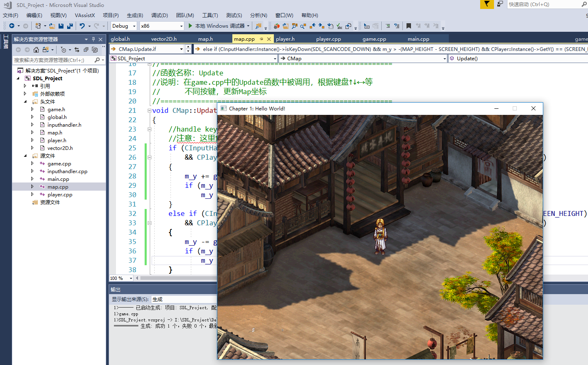Image resolution: width=588 pixels, height=365 pixels.
Task: Collapse all nodes in Solution Explorer
Action: coord(86,50)
